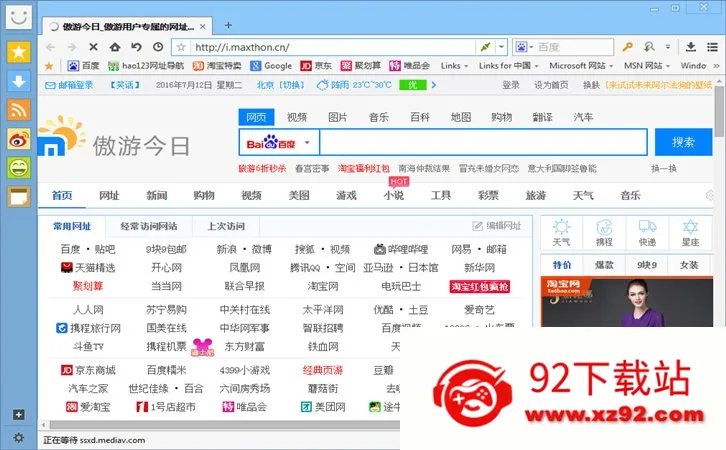Click the undo close tab arrow

[x=136, y=47]
